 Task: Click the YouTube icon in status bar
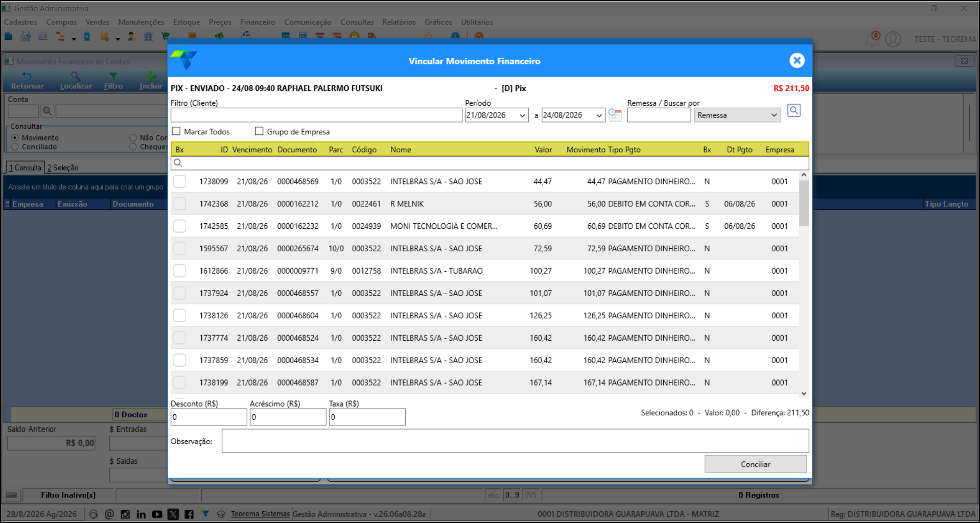[157, 514]
